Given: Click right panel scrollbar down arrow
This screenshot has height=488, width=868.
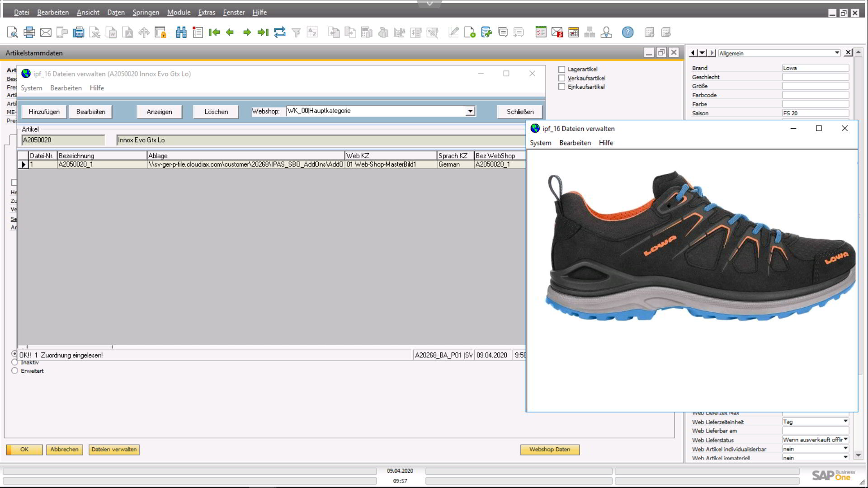Looking at the screenshot, I should (859, 455).
